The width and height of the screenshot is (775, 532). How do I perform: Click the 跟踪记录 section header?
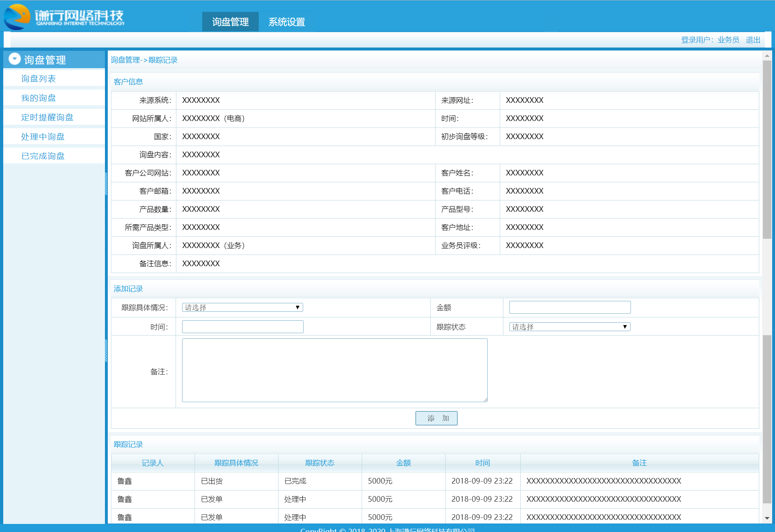128,444
